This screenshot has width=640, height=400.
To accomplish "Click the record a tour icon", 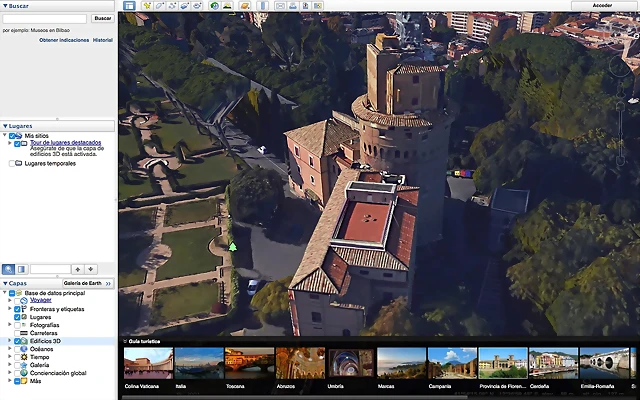I will [x=197, y=6].
